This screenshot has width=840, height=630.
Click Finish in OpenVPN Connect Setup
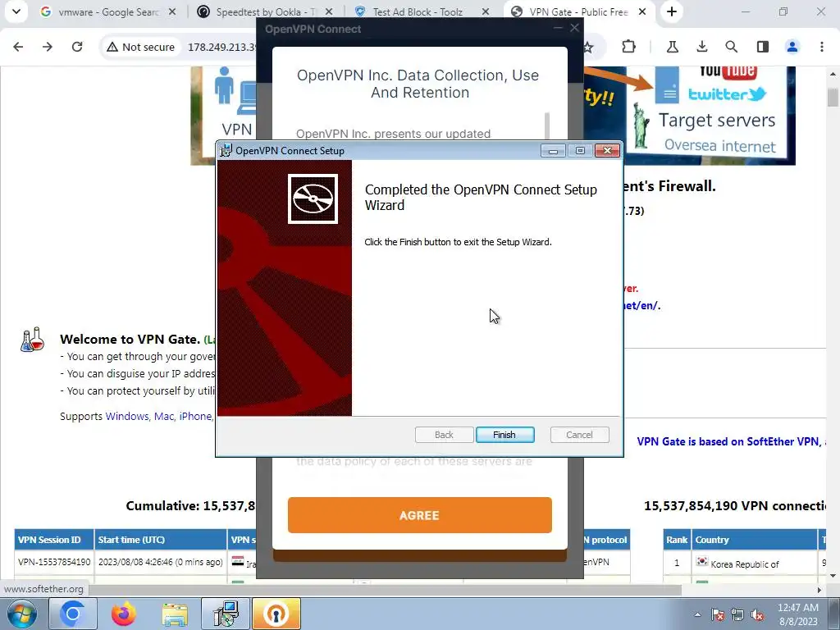coord(504,435)
